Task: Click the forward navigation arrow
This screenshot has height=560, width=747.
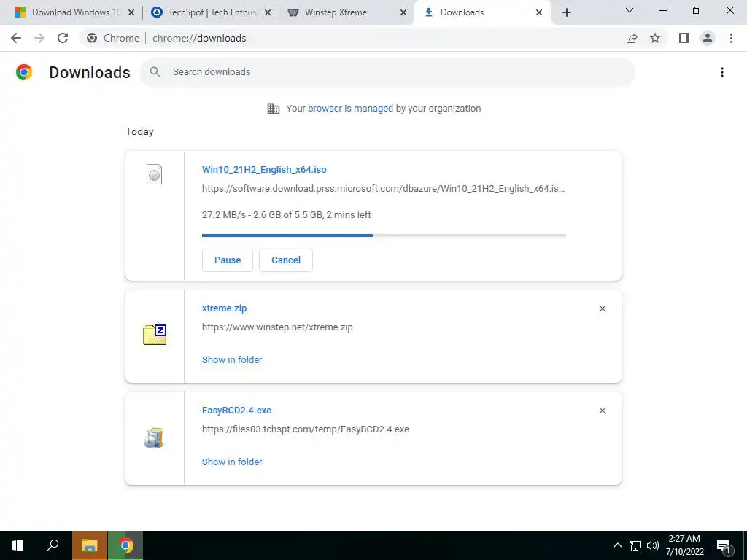Action: point(39,38)
